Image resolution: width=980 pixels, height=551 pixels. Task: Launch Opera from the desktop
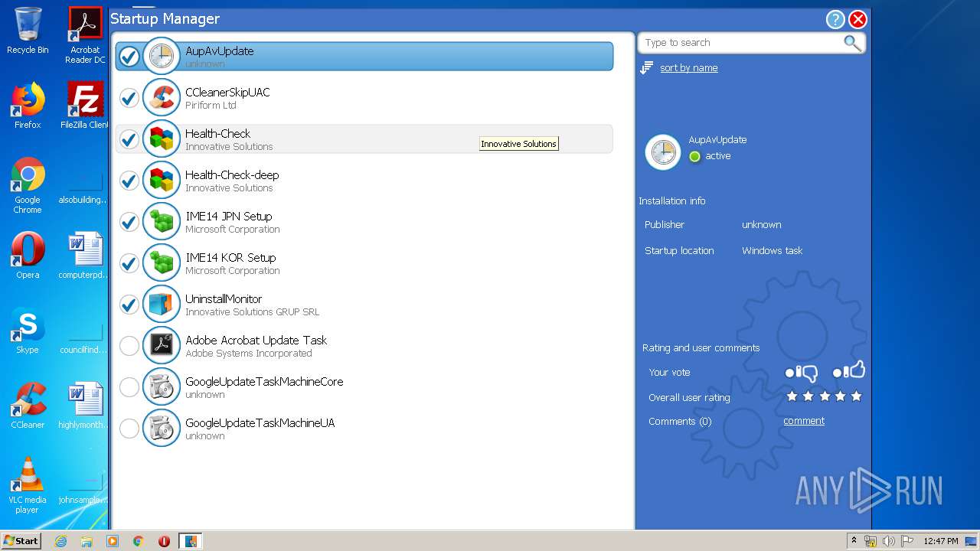28,256
